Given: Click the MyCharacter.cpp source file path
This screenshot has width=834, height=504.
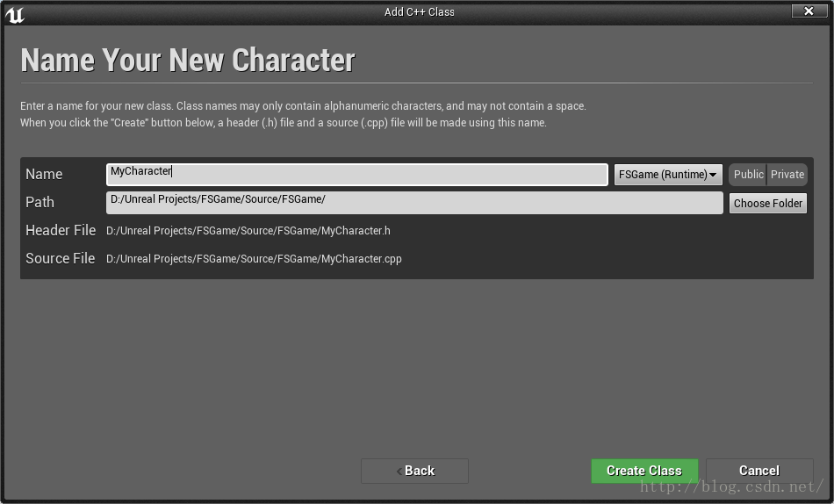Looking at the screenshot, I should coord(255,259).
